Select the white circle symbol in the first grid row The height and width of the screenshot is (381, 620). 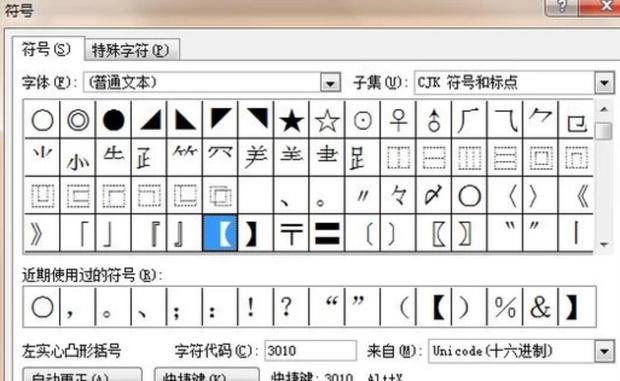[x=42, y=120]
